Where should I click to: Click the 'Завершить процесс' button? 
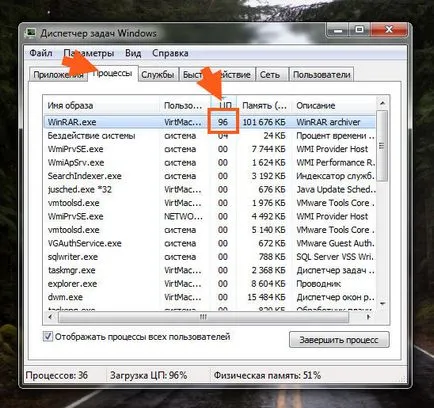coord(339,340)
